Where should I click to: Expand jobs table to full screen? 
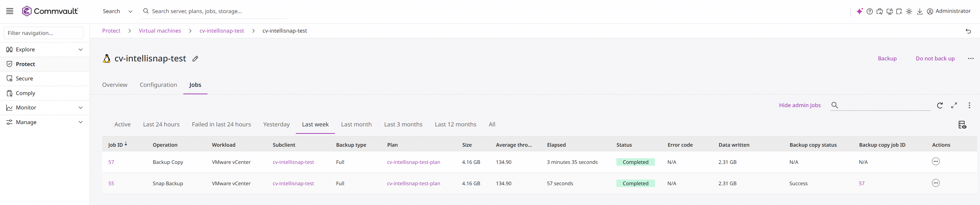[954, 105]
